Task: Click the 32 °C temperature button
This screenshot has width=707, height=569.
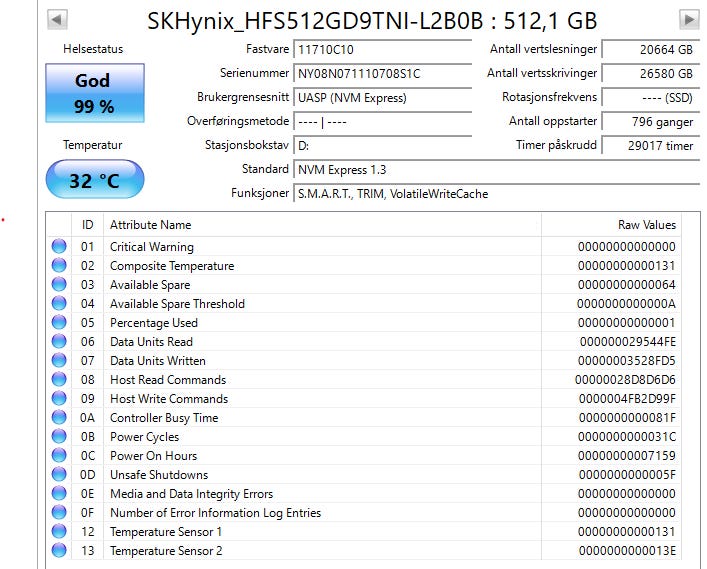Action: point(95,179)
